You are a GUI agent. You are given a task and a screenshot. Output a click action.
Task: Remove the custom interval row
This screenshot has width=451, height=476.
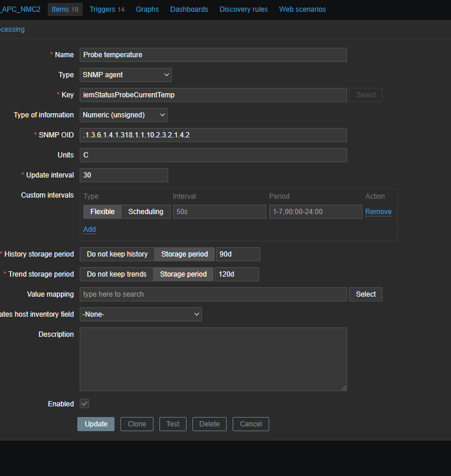click(378, 212)
